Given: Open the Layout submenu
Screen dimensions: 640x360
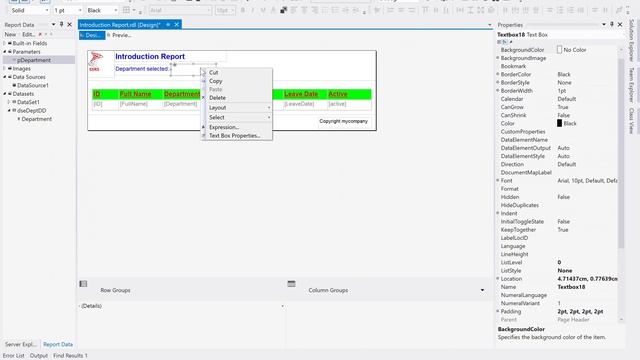Looking at the screenshot, I should (237, 108).
